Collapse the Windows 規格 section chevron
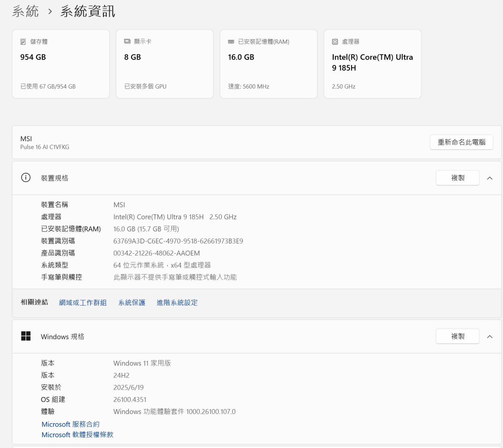The width and height of the screenshot is (503, 448). 490,337
